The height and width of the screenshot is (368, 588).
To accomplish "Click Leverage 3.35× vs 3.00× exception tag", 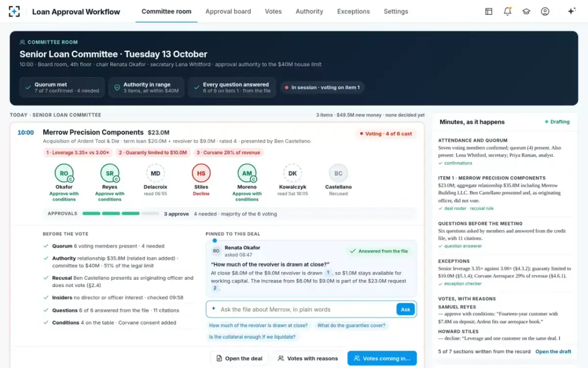I will point(78,153).
